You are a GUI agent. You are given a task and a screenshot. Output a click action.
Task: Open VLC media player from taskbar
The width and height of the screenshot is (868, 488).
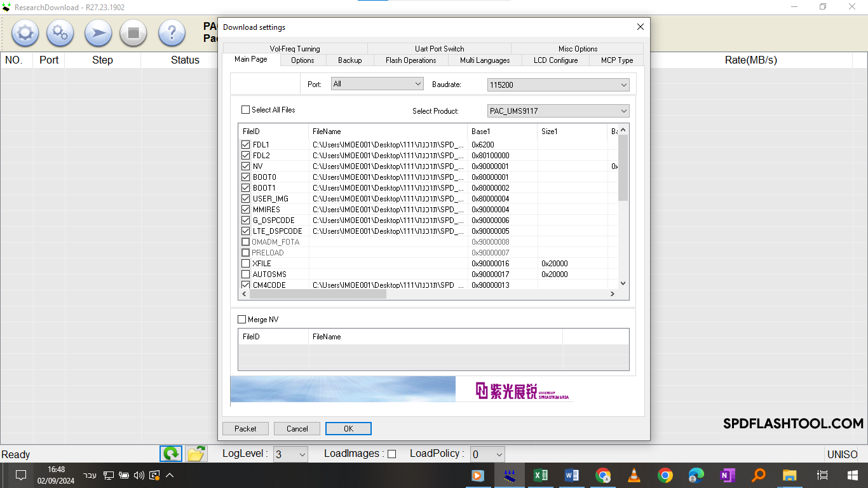[634, 475]
